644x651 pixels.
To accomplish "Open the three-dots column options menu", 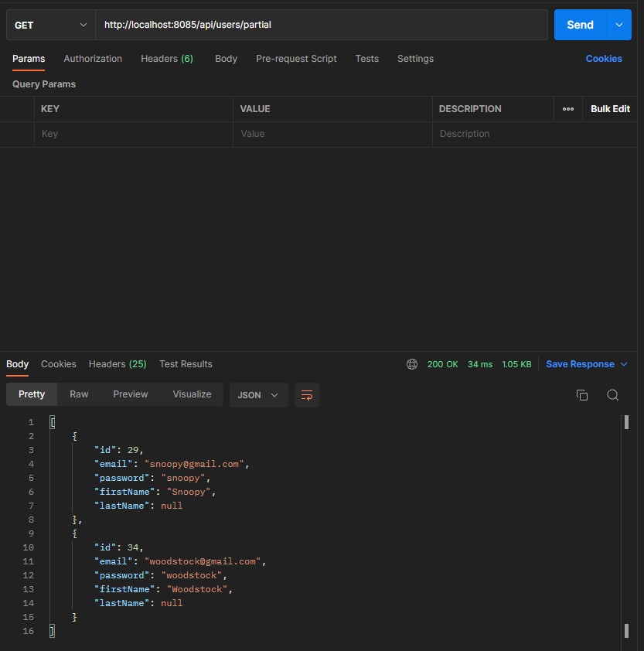I will tap(568, 109).
